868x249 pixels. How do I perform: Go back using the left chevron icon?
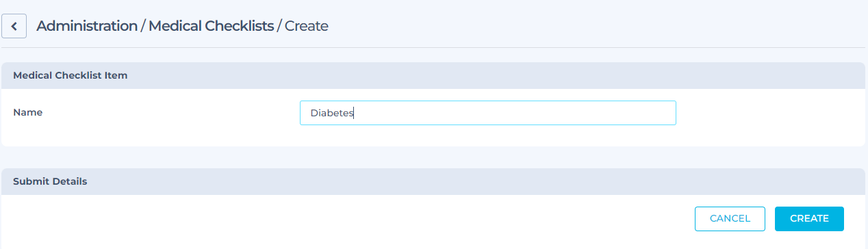click(14, 27)
